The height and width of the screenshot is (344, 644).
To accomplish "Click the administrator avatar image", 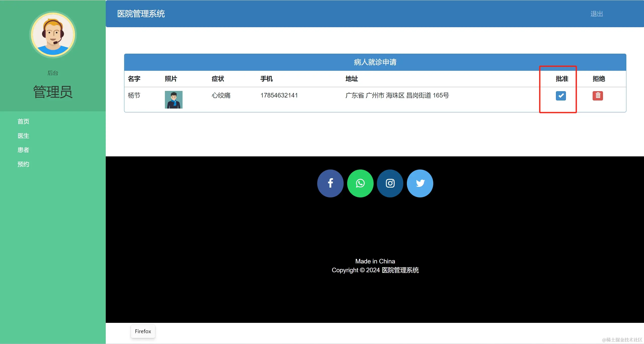I will pyautogui.click(x=53, y=35).
